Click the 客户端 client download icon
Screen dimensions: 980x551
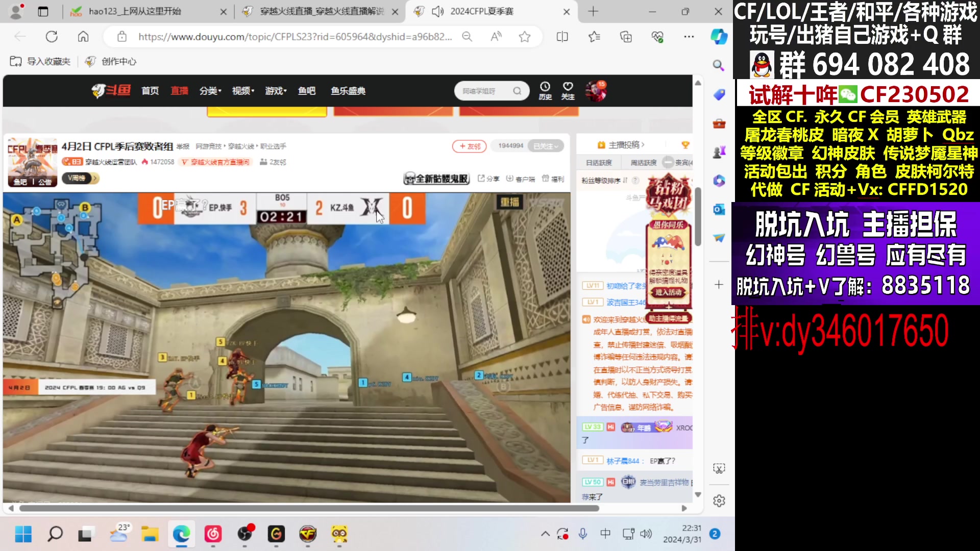tap(521, 179)
